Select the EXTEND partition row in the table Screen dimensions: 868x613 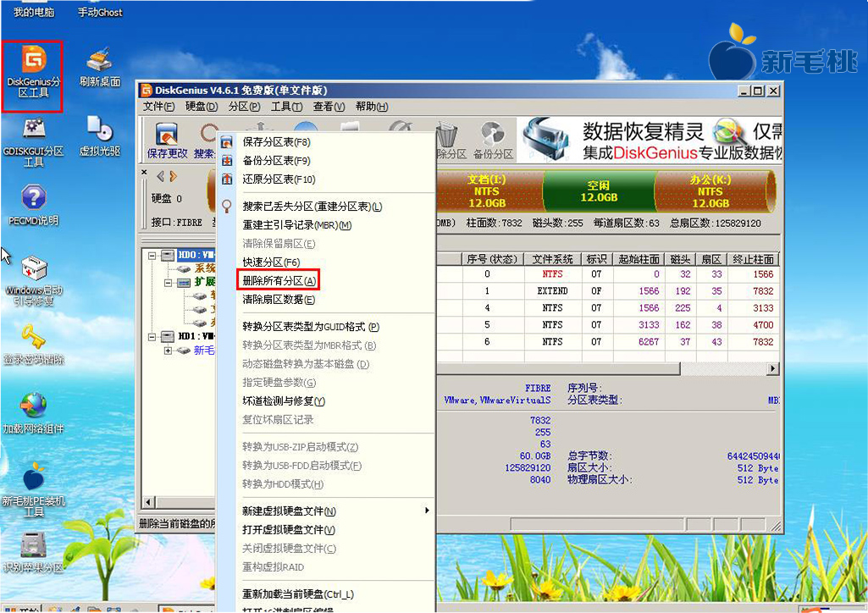click(x=608, y=291)
